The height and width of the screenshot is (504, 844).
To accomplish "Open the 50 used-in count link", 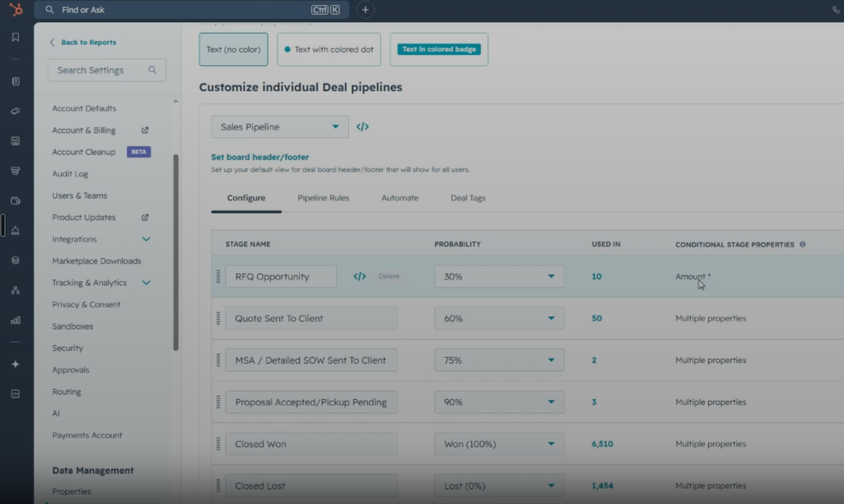I will click(x=597, y=318).
